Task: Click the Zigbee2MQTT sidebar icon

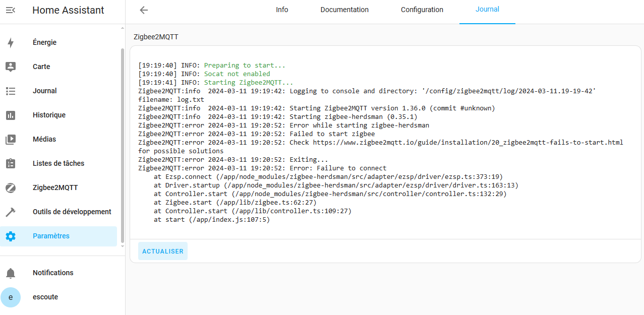Action: 11,188
